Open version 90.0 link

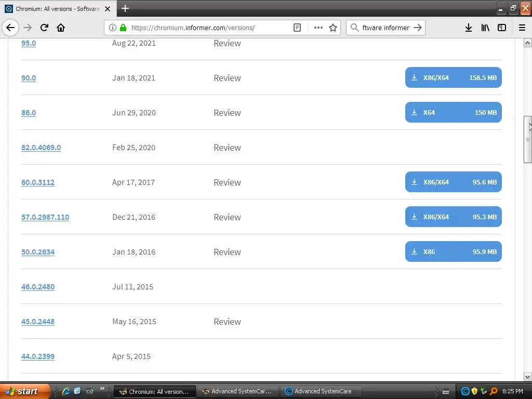click(x=29, y=78)
